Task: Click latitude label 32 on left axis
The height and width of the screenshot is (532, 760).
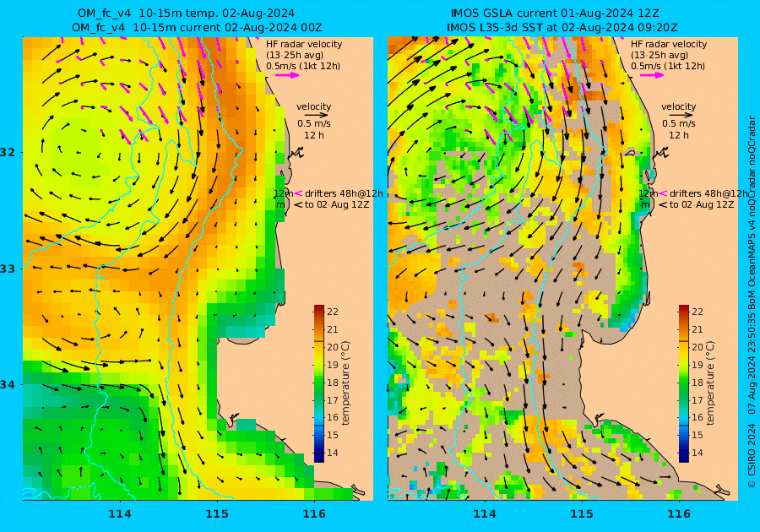Action: (8, 152)
